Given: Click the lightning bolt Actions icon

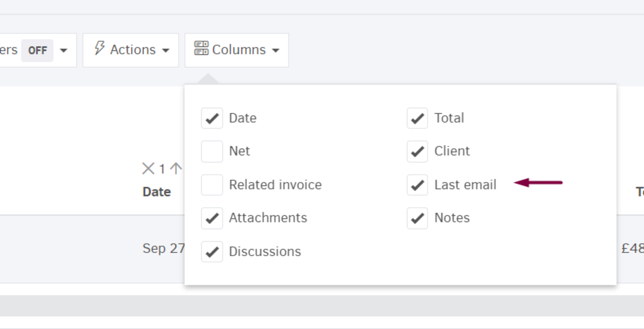Looking at the screenshot, I should [99, 48].
